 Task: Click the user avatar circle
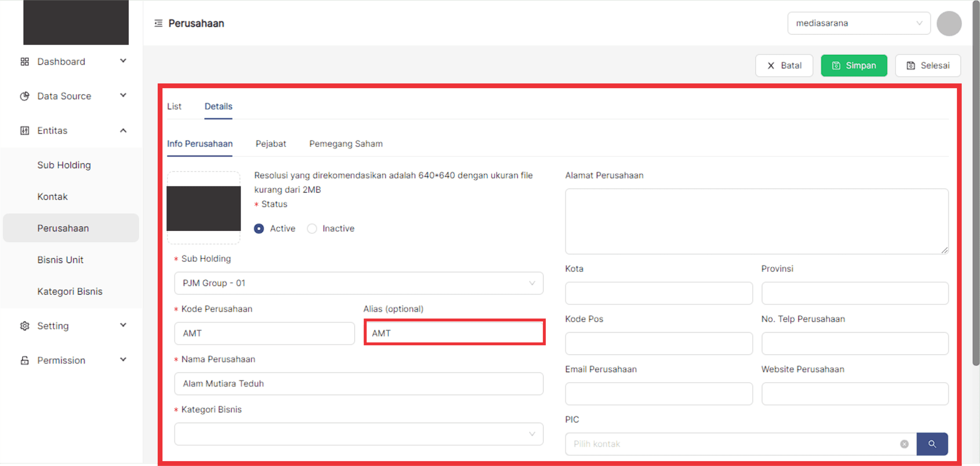[949, 24]
